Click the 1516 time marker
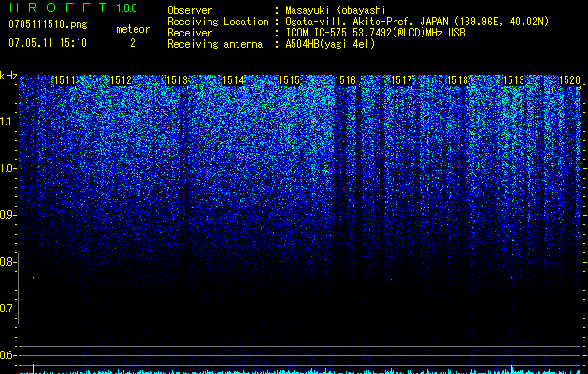 point(345,80)
